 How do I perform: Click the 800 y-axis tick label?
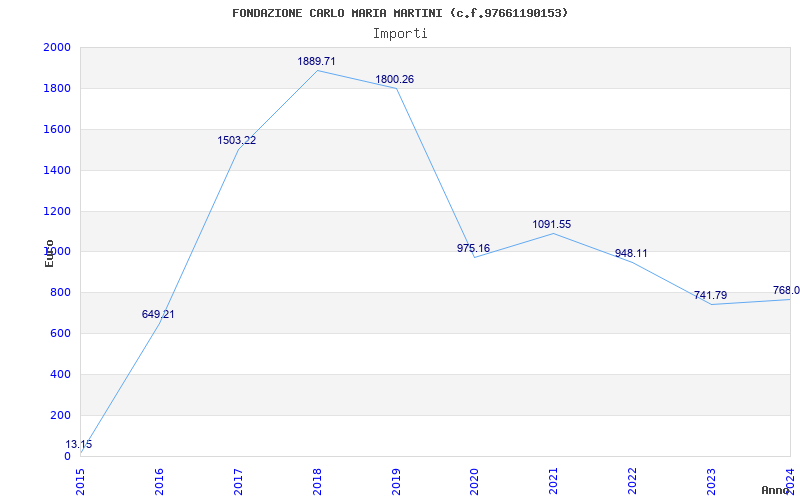(x=60, y=293)
